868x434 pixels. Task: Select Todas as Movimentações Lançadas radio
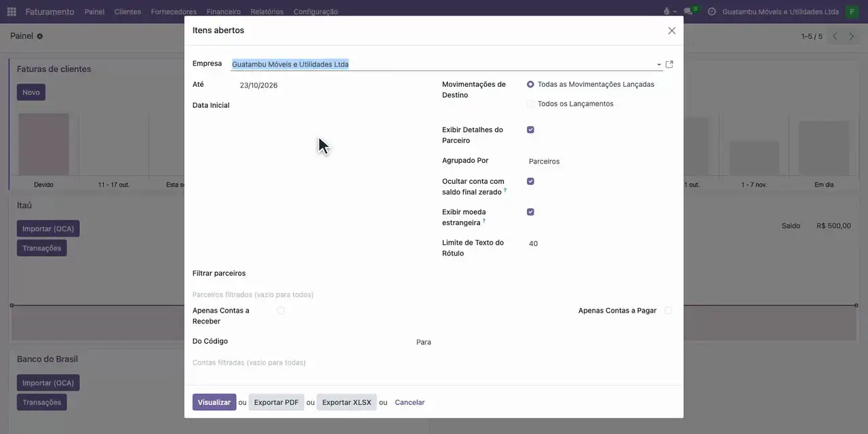[x=530, y=85]
